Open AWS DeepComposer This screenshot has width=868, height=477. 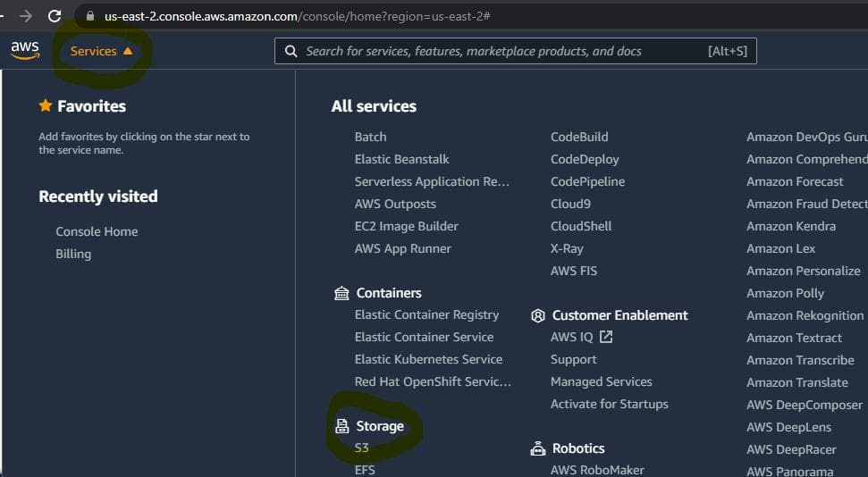pyautogui.click(x=805, y=405)
